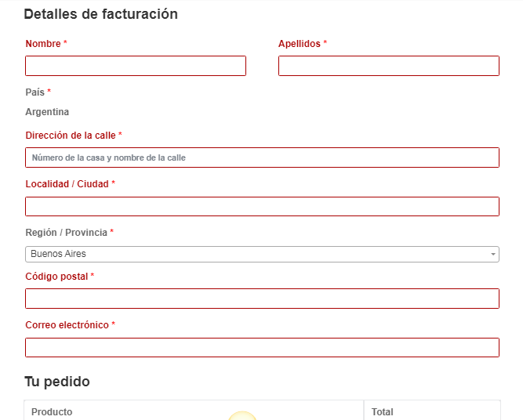
Task: Open the Región / Provincia dropdown
Action: [x=262, y=255]
